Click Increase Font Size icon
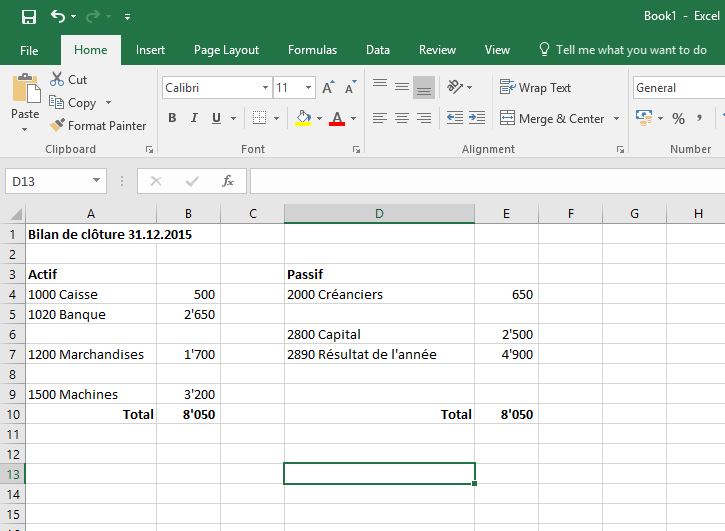Viewport: 725px width, 531px height. pos(329,88)
